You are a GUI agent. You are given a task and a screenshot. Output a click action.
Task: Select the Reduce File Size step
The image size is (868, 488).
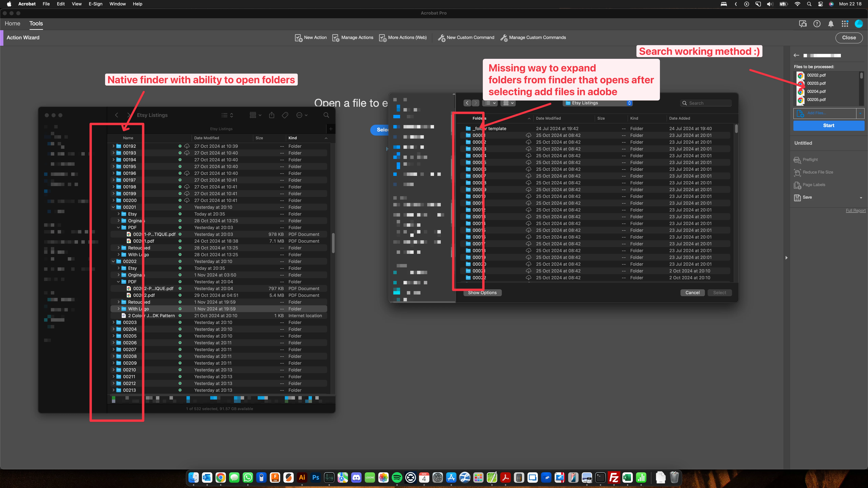coord(817,172)
